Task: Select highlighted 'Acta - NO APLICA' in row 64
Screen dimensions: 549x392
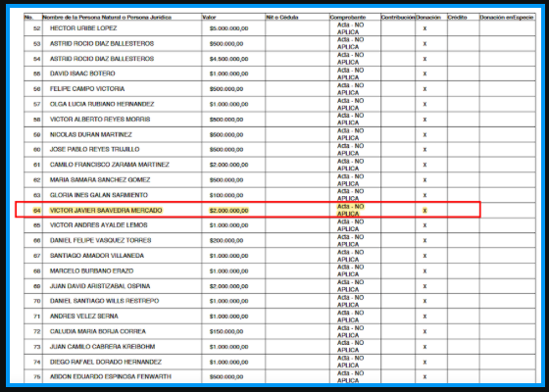Action: point(351,211)
